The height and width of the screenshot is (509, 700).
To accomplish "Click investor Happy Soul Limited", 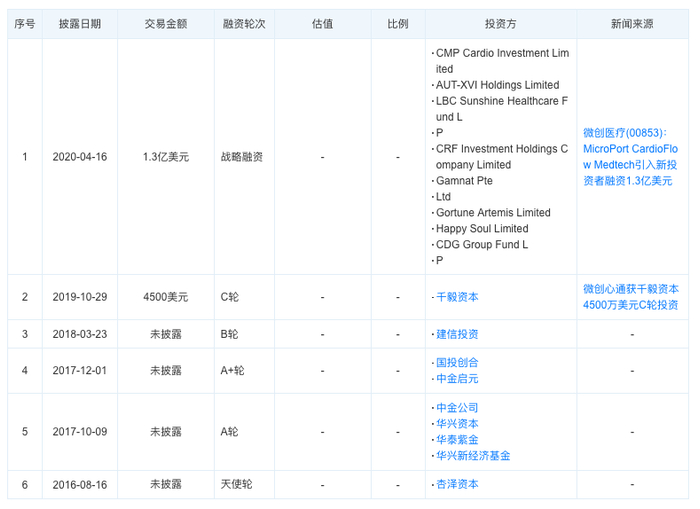I will (482, 229).
